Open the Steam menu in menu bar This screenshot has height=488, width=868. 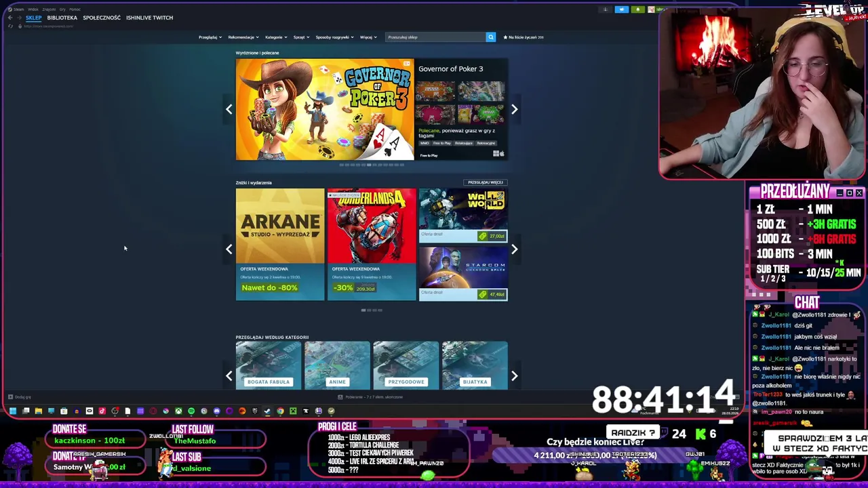click(x=18, y=9)
